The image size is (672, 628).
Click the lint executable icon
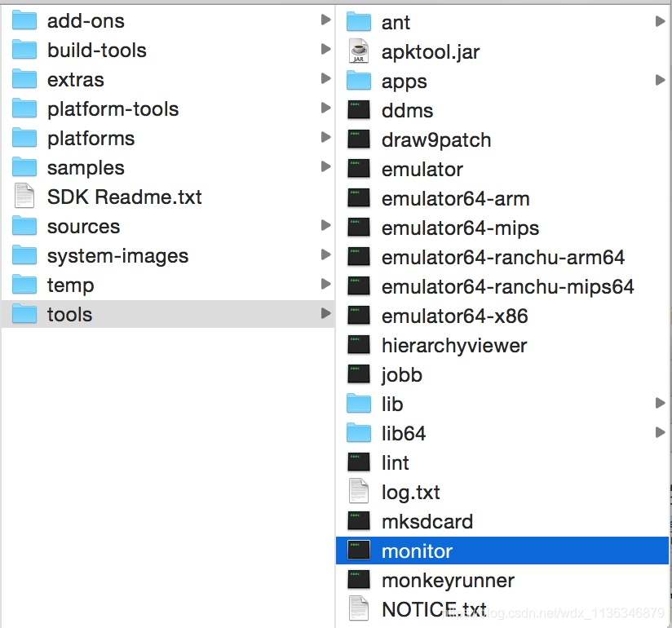click(x=359, y=462)
